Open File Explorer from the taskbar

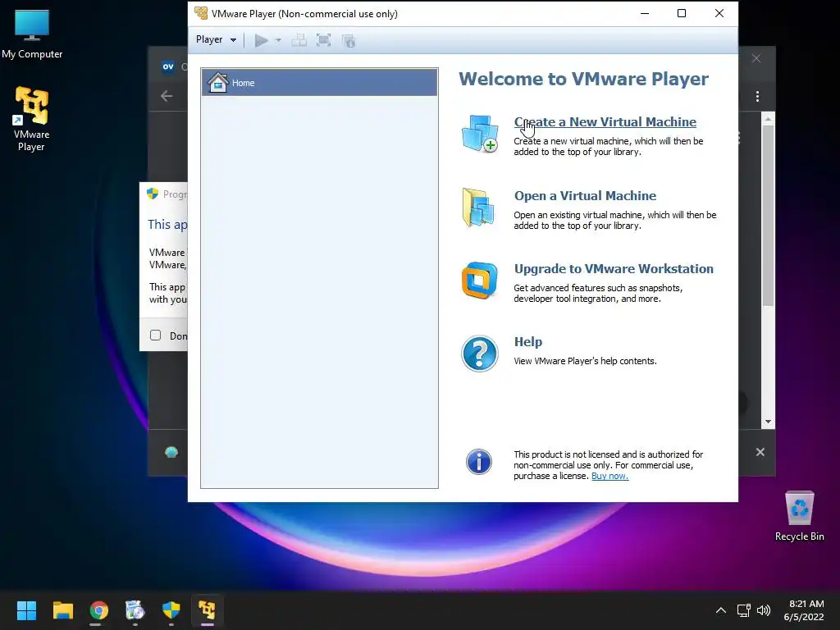62,610
